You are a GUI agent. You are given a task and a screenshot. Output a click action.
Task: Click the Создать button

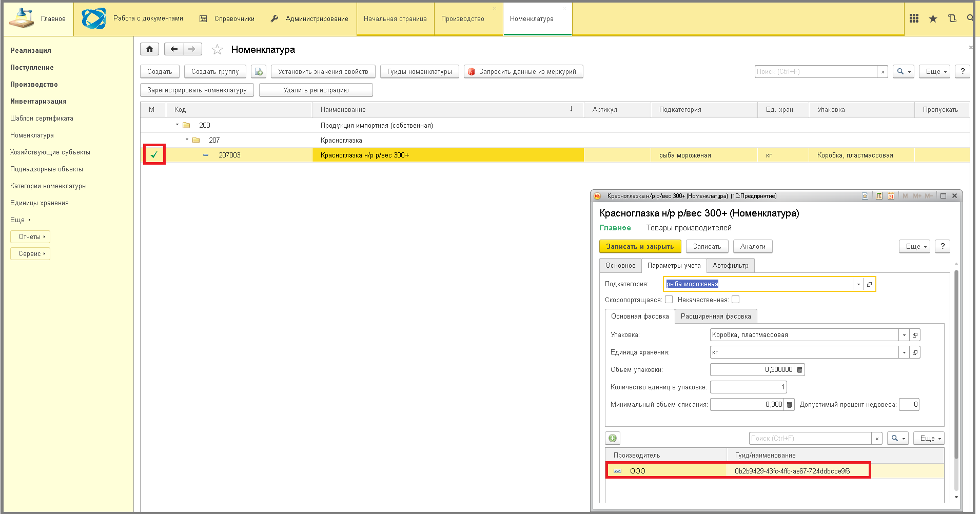[x=160, y=71]
